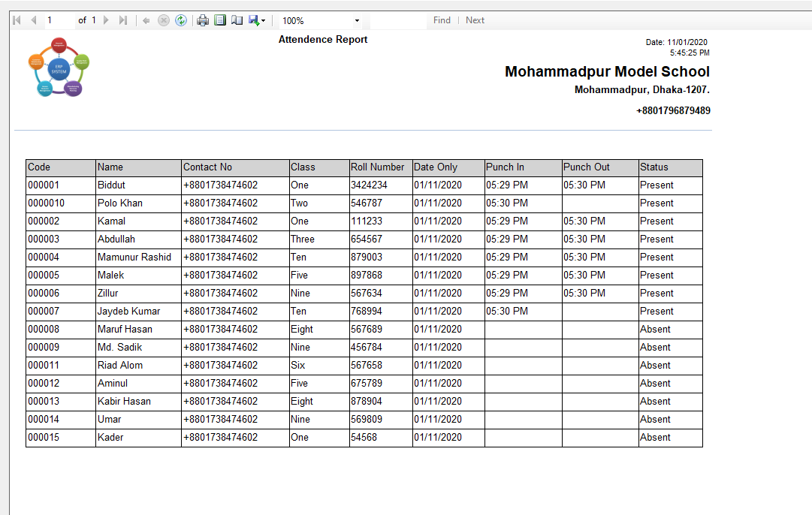The width and height of the screenshot is (812, 515).
Task: Click the name Kabir Hasan
Action: (124, 402)
